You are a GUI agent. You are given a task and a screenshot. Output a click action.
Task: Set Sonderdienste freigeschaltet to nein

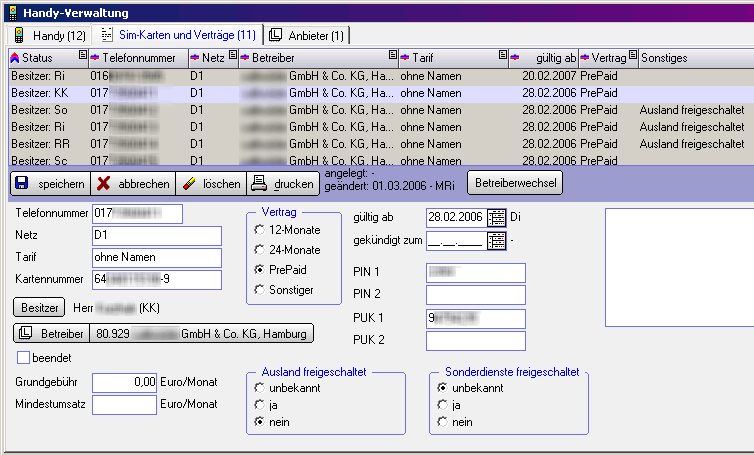[x=443, y=422]
